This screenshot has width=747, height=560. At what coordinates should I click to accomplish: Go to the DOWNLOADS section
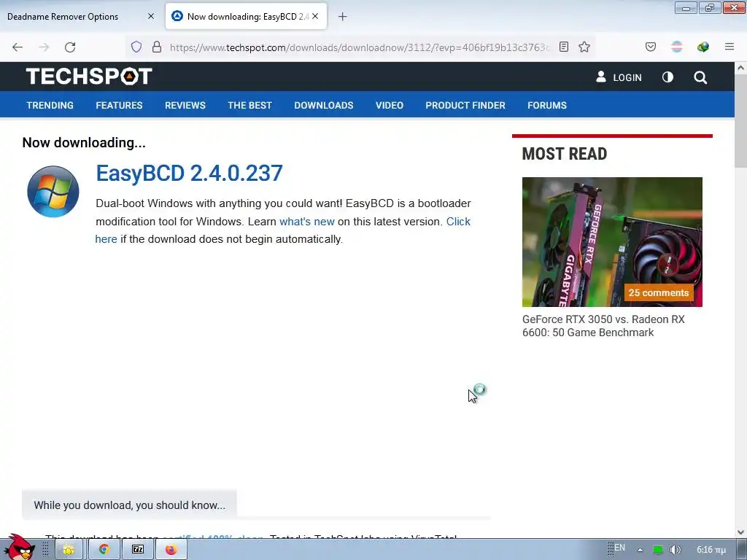[x=324, y=105]
